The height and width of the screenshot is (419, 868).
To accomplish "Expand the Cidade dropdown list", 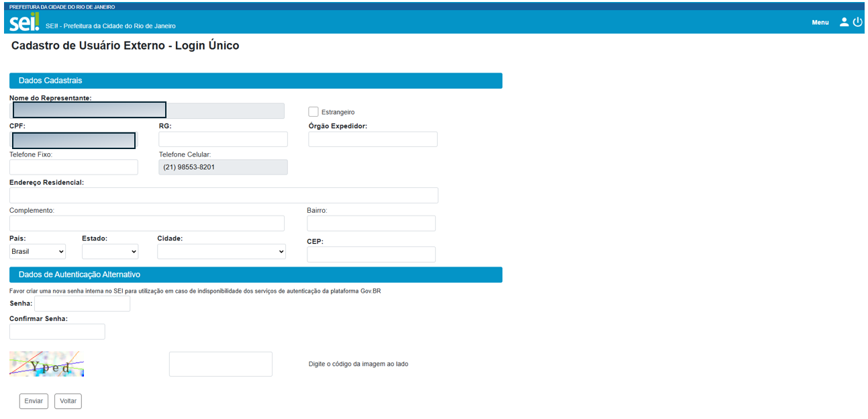I will click(222, 252).
